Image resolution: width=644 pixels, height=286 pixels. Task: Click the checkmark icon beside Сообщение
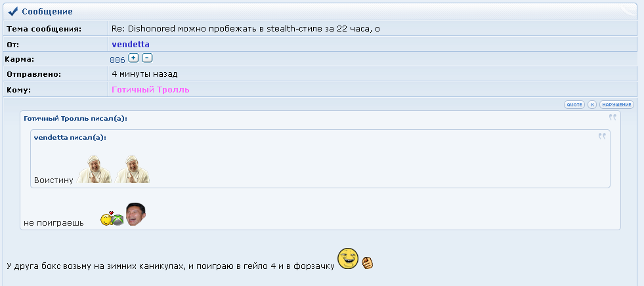13,11
